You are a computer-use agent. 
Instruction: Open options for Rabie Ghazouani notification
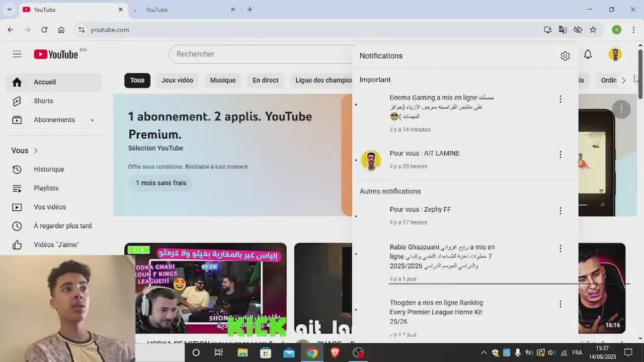(x=560, y=248)
